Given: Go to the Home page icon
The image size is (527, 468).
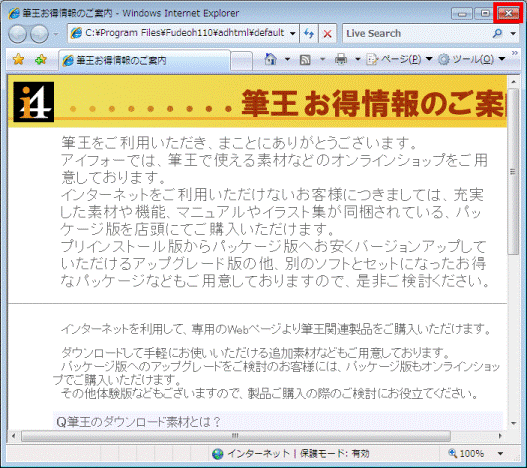Looking at the screenshot, I should 271,60.
